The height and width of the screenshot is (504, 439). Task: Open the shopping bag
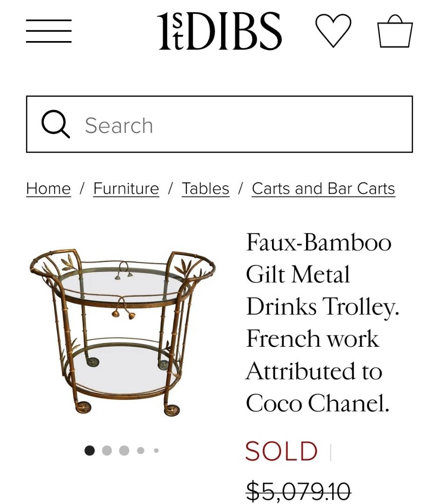(395, 31)
